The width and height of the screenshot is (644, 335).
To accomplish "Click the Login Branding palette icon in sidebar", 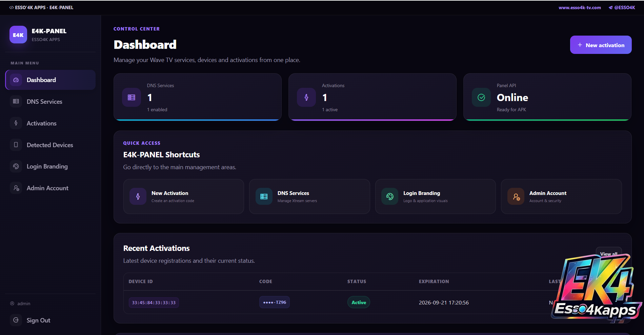I will coord(16,166).
